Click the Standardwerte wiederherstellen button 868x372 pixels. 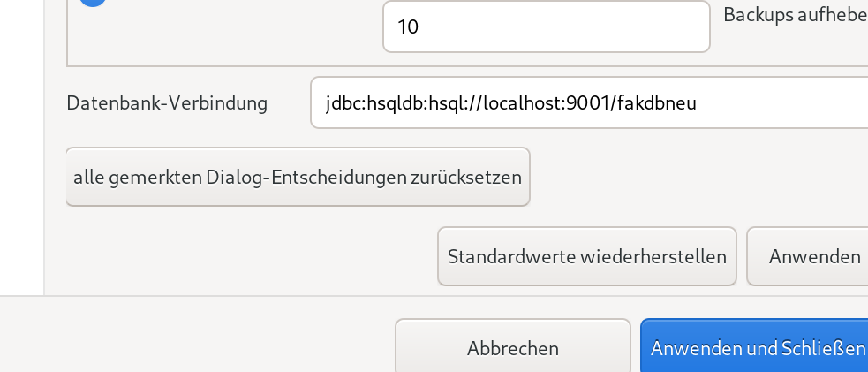587,256
